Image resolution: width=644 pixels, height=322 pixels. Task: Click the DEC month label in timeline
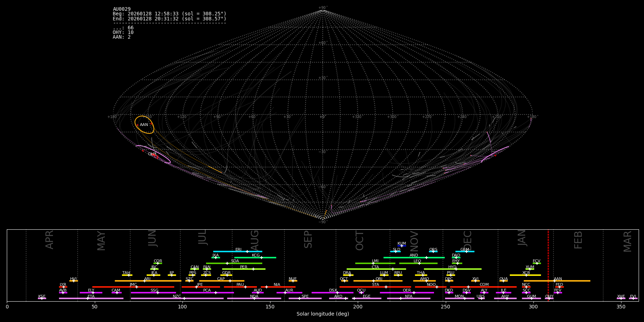coord(468,240)
